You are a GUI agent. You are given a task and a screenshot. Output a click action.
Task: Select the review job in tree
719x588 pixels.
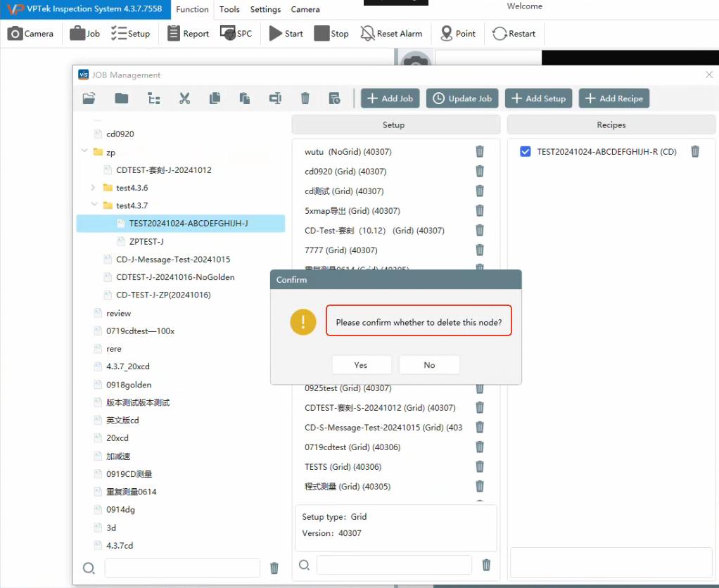point(118,313)
